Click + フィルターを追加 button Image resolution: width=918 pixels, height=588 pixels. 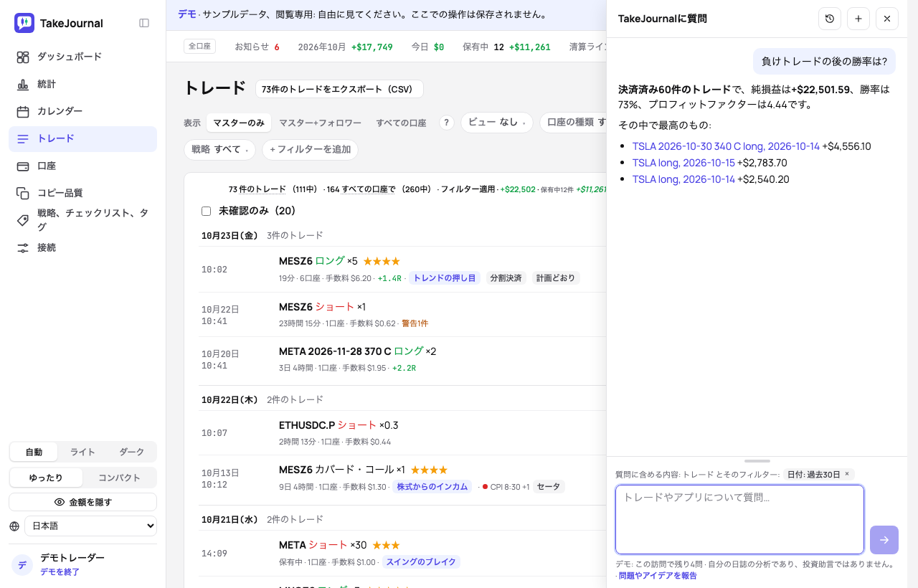(x=310, y=149)
